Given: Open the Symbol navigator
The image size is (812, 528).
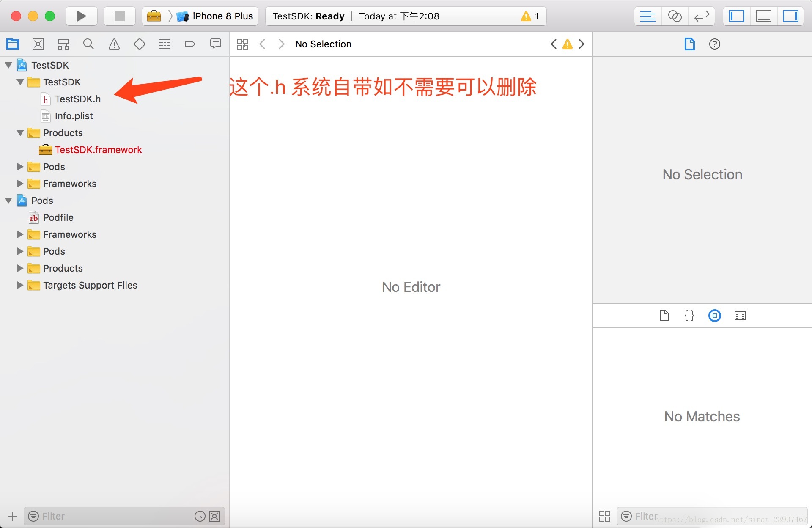Looking at the screenshot, I should [63, 44].
